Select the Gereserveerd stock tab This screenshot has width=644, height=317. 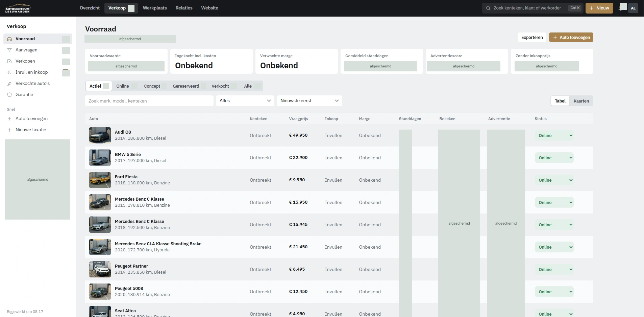(x=189, y=86)
